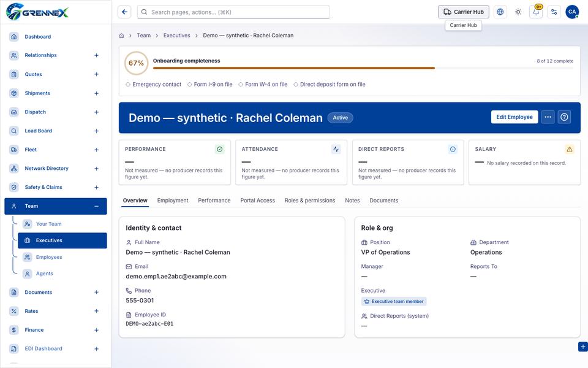Screen dimensions: 588x368
Task: Open the more options ellipsis button
Action: tap(548, 117)
